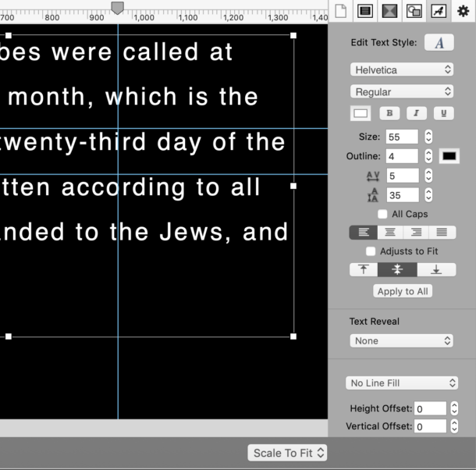Open the transitions tab icon
Viewport: 476px width, 470px height.
tap(389, 11)
